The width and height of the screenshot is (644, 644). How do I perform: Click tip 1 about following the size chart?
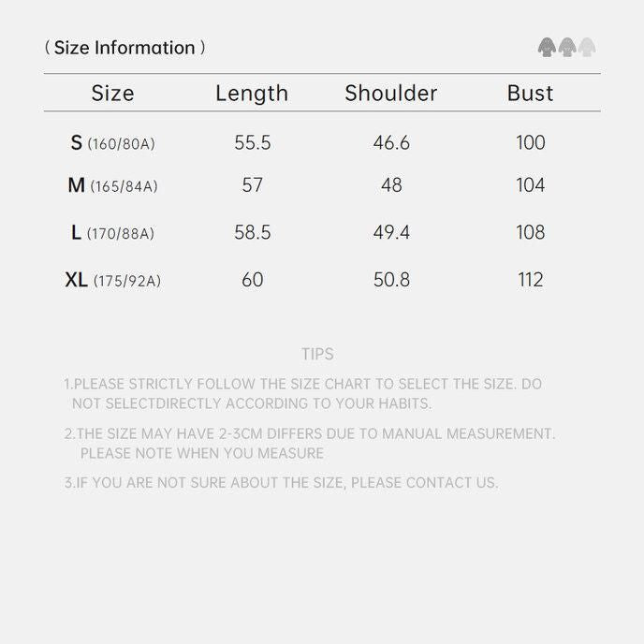pos(302,394)
